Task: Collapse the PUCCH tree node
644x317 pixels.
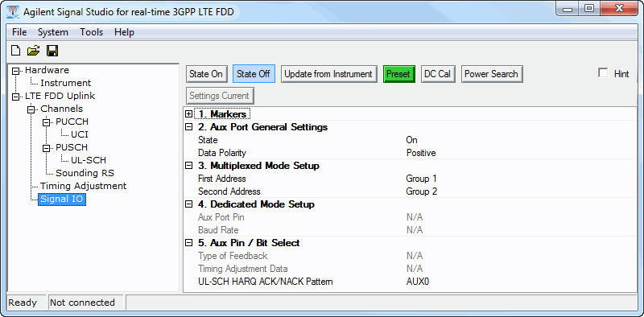Action: 47,122
